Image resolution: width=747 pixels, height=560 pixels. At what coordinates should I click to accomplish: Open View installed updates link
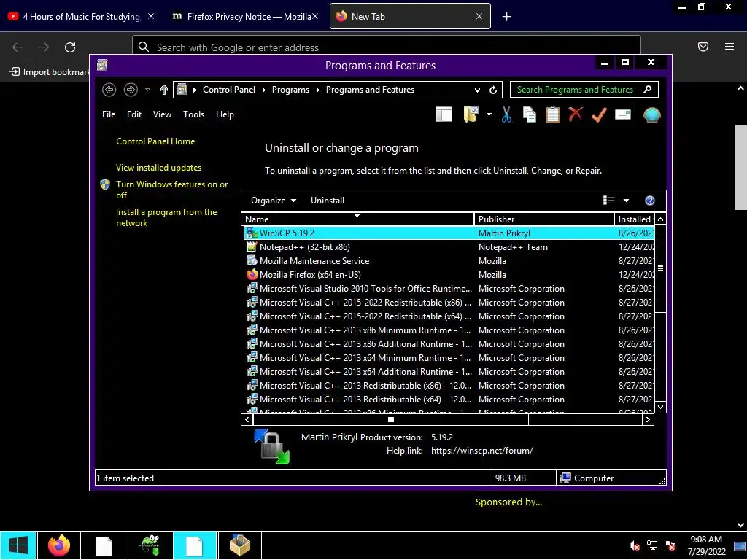[x=158, y=168]
